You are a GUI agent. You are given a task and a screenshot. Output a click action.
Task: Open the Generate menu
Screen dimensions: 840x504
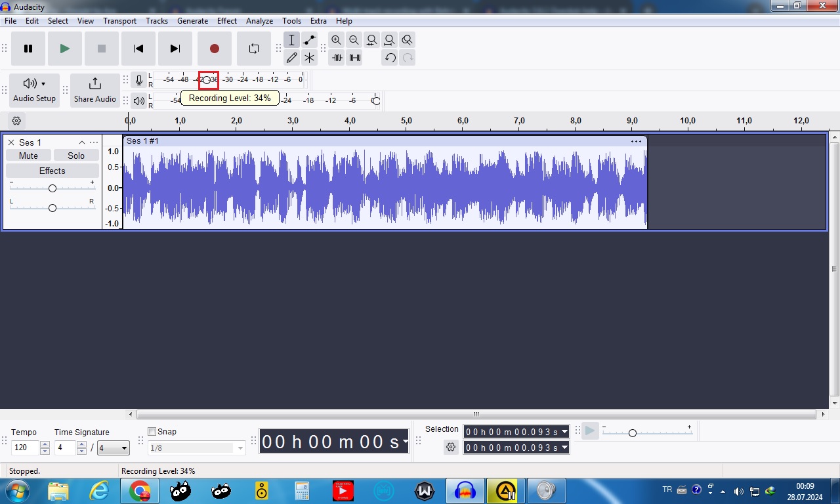[192, 21]
